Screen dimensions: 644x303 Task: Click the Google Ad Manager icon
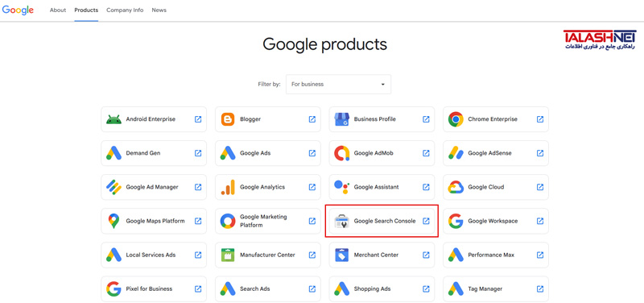point(114,187)
